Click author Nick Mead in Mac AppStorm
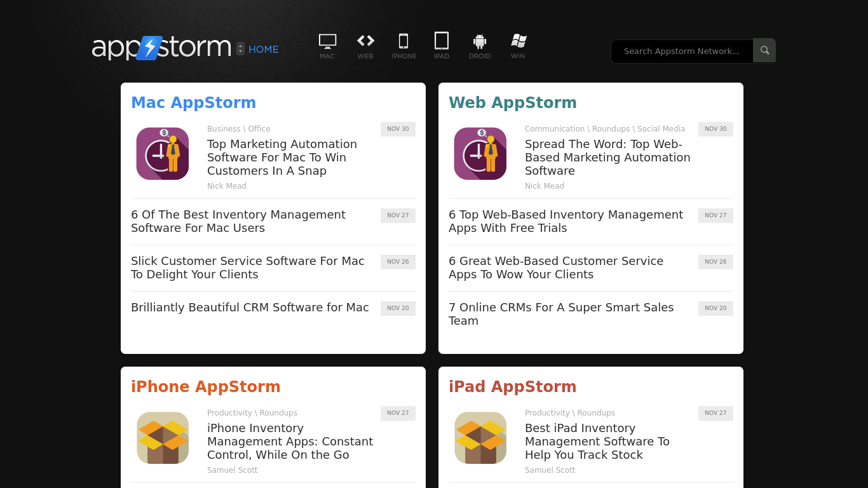This screenshot has height=488, width=868. coord(227,186)
